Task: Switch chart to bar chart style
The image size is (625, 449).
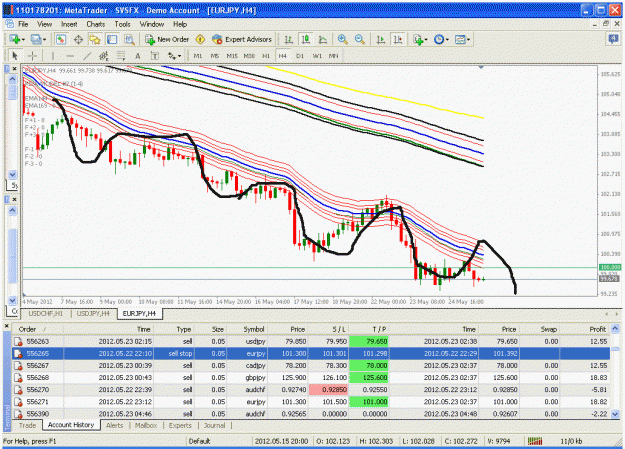Action: pos(288,39)
